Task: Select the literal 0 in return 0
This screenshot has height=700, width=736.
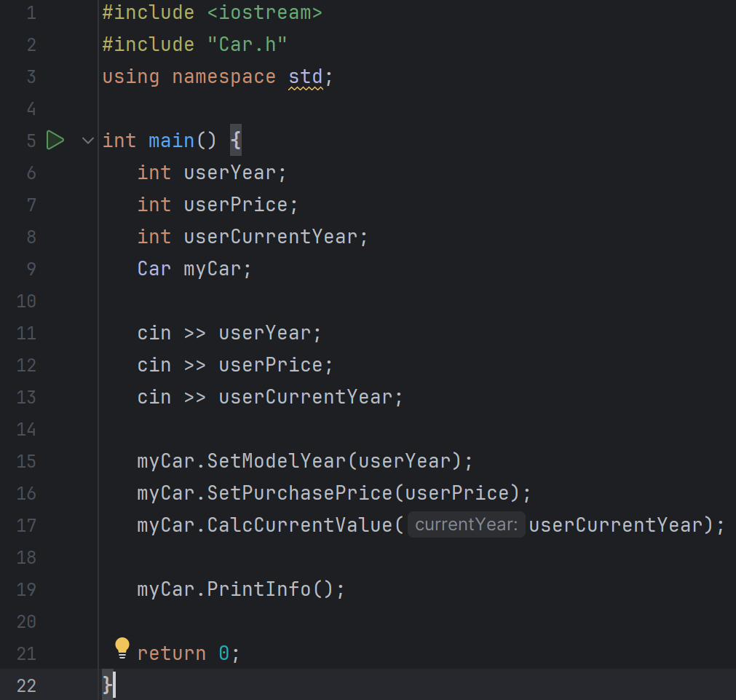Action: (x=224, y=653)
